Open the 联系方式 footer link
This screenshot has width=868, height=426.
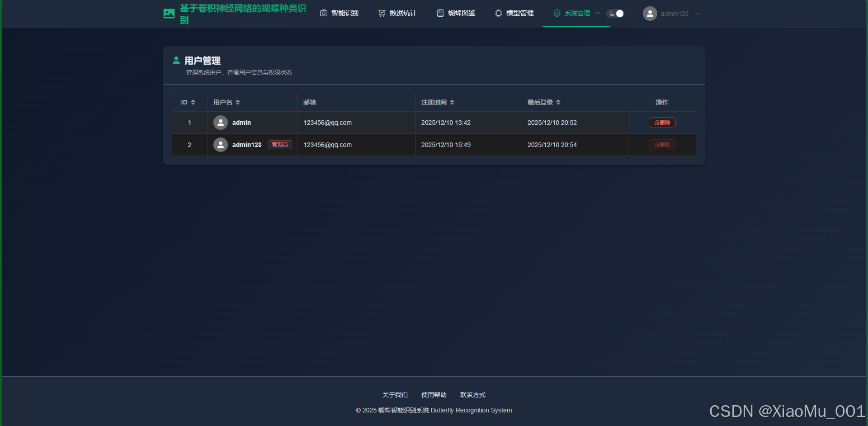[473, 395]
